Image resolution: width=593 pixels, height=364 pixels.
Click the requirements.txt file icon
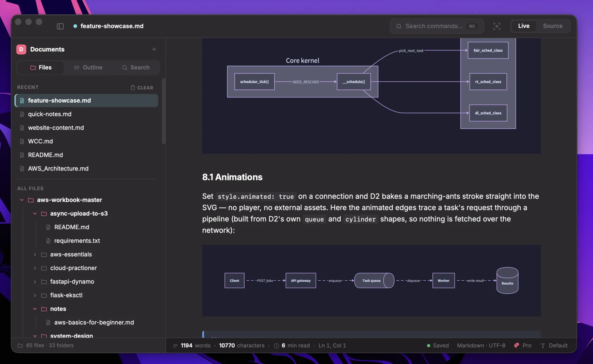coord(48,241)
